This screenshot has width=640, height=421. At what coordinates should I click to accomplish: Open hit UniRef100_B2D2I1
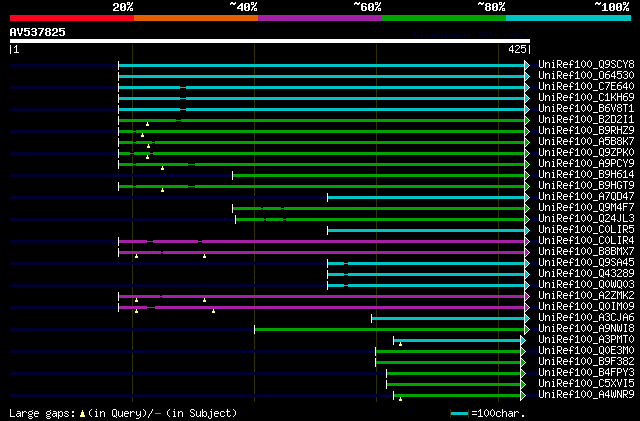(586, 119)
